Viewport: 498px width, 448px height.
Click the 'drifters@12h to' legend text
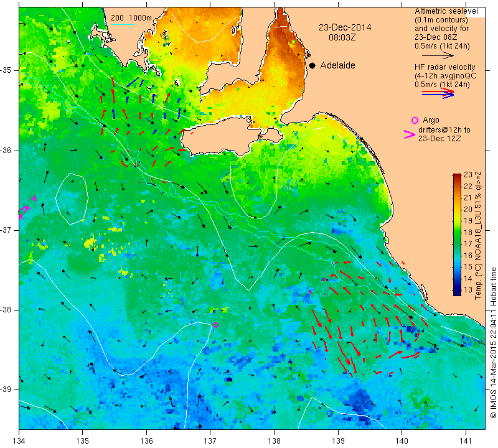444,130
